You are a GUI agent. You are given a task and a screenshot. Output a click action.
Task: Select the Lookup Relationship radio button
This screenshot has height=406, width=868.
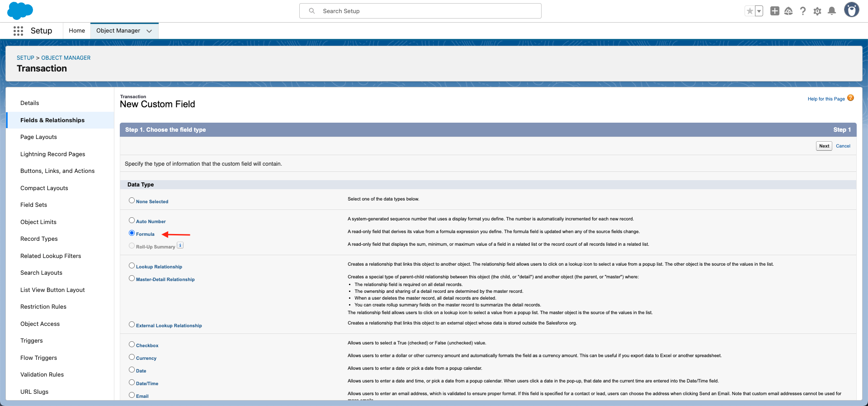point(132,265)
